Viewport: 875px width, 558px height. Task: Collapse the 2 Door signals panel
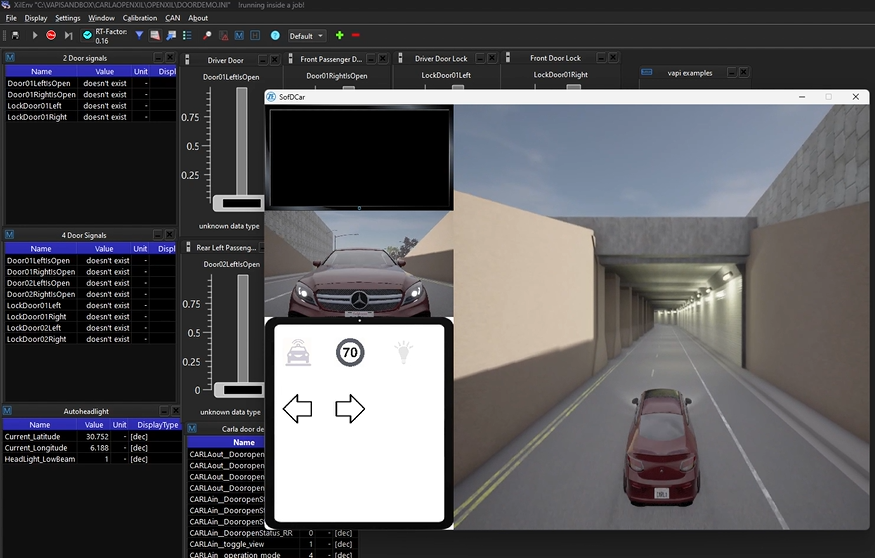coord(156,58)
